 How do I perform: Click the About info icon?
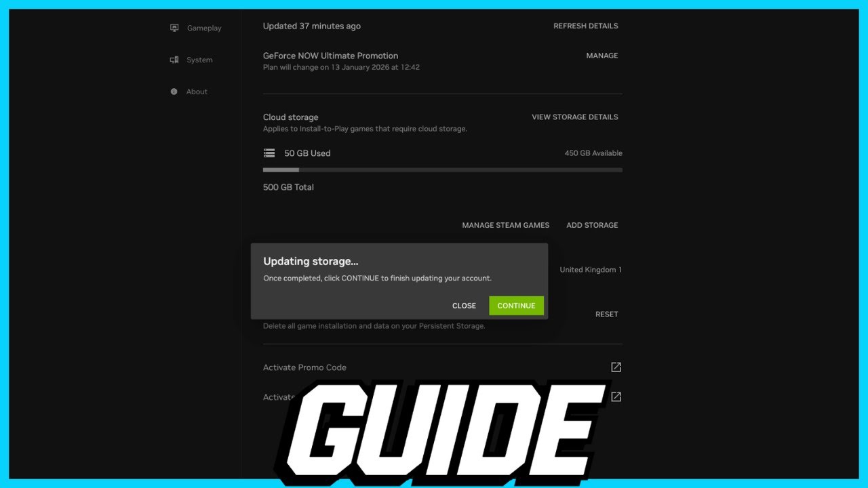[x=174, y=91]
